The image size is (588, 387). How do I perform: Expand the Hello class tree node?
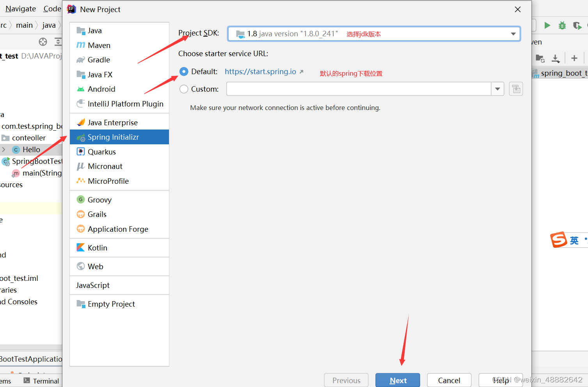coord(4,149)
